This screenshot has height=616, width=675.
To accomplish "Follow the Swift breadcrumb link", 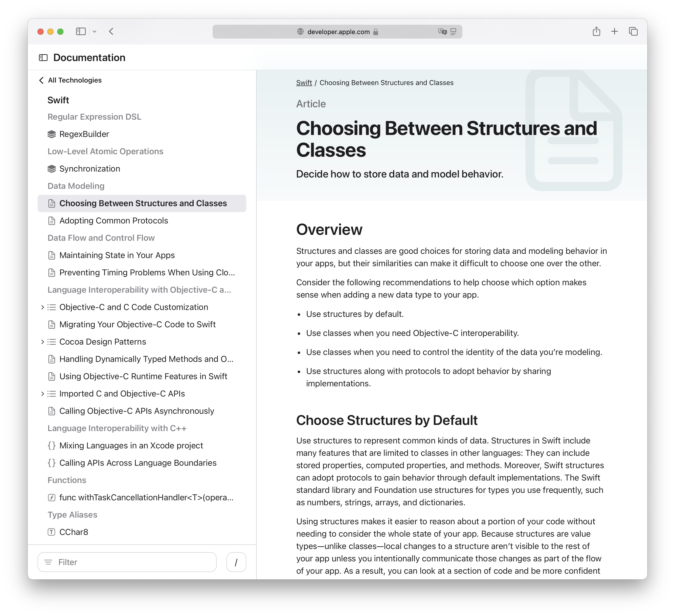I will (x=304, y=83).
